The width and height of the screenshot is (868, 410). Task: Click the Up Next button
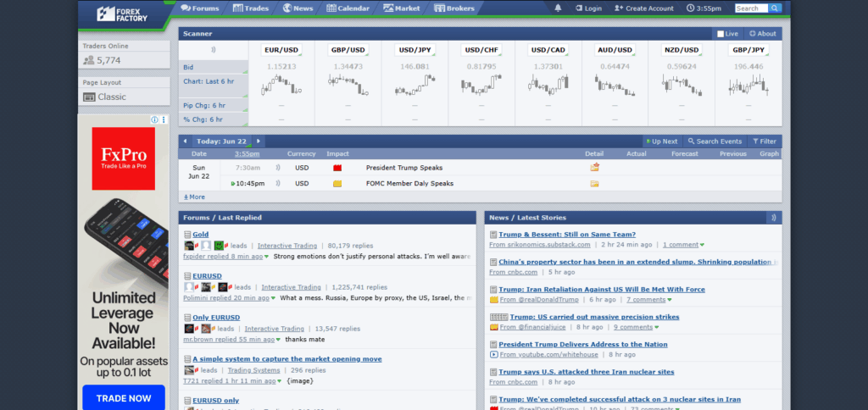click(661, 141)
